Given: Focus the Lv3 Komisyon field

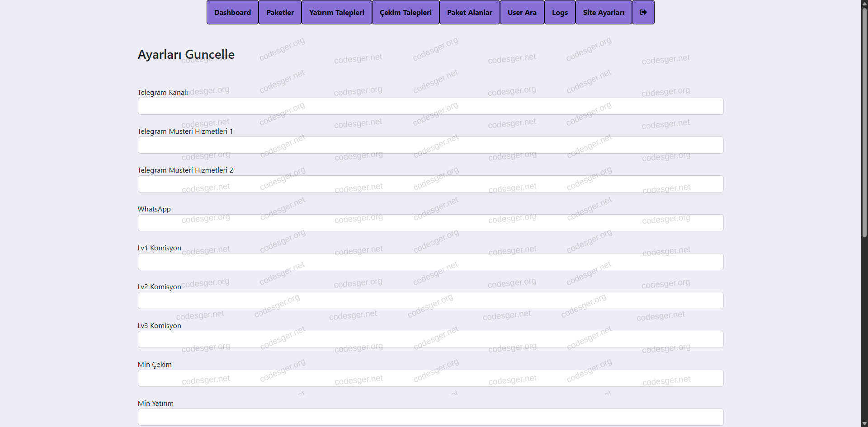Looking at the screenshot, I should pyautogui.click(x=430, y=339).
